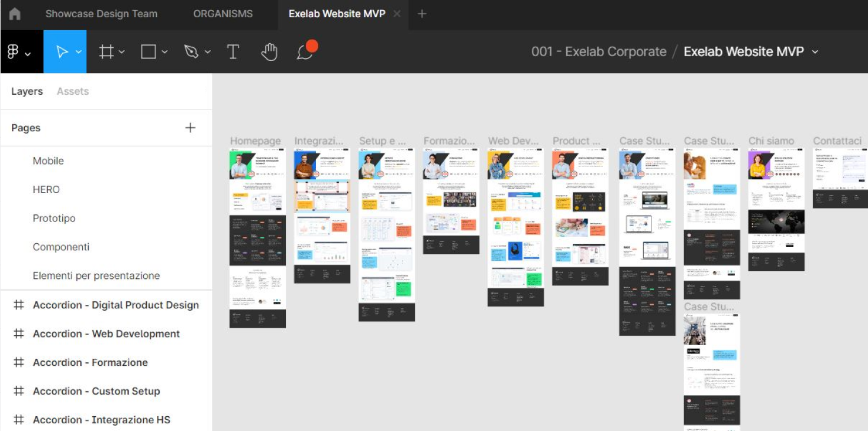Image resolution: width=868 pixels, height=431 pixels.
Task: Open Pen tool options dropdown arrow
Action: click(207, 52)
